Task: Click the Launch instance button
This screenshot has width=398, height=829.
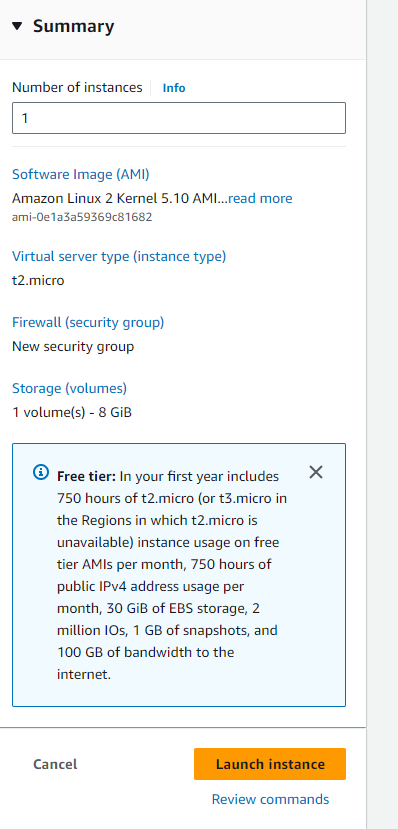Action: (270, 764)
